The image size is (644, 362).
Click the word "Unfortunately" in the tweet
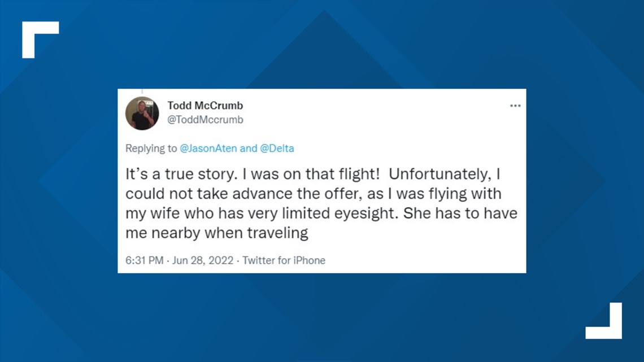(x=439, y=174)
